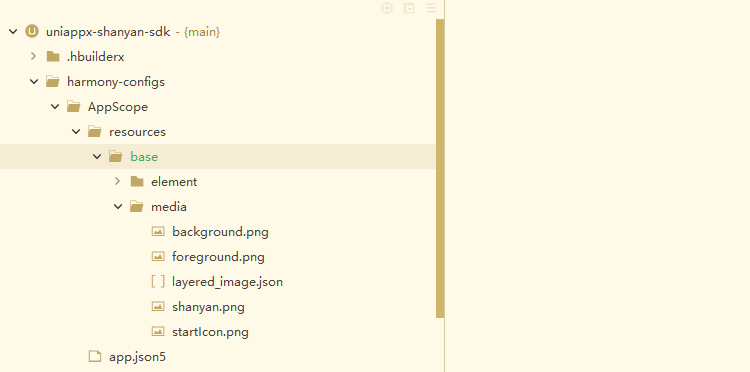Click the element folder icon
Image resolution: width=750 pixels, height=372 pixels.
(x=137, y=182)
